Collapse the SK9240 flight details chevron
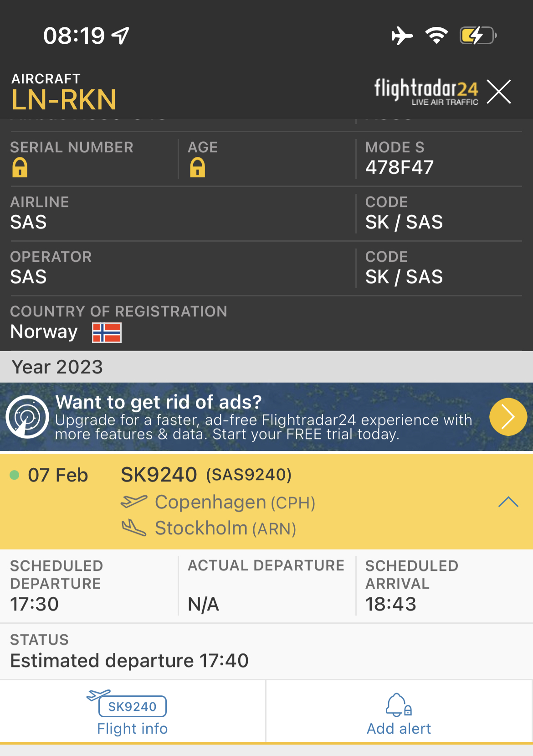Viewport: 533px width, 756px height. 508,502
